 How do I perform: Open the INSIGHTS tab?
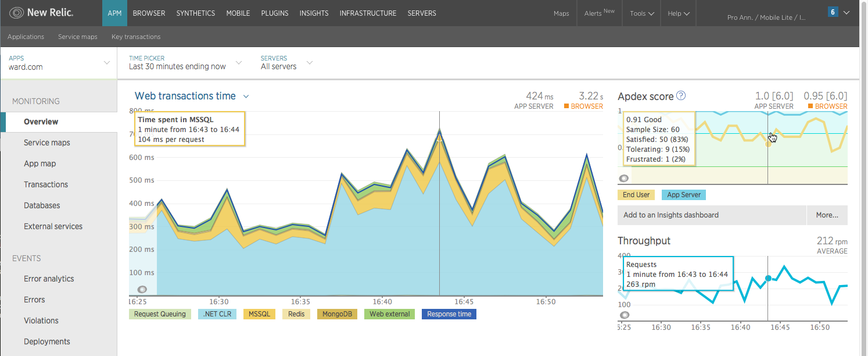314,13
